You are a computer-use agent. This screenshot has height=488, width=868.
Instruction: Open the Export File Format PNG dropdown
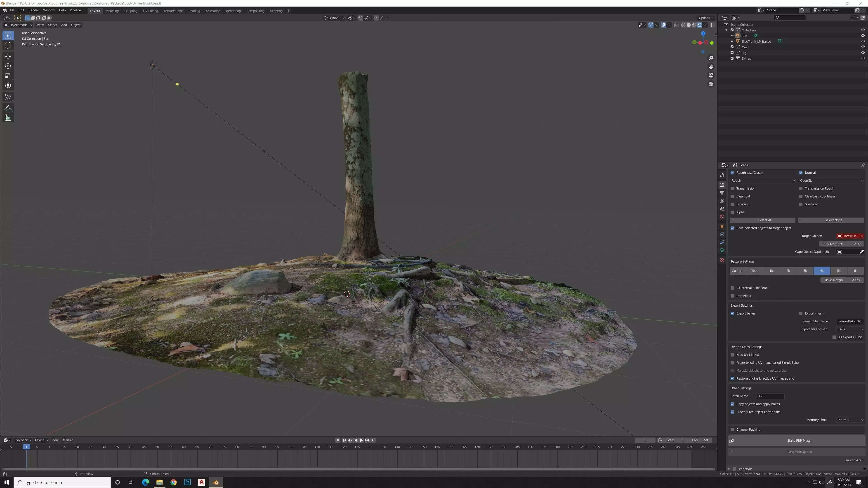(850, 329)
